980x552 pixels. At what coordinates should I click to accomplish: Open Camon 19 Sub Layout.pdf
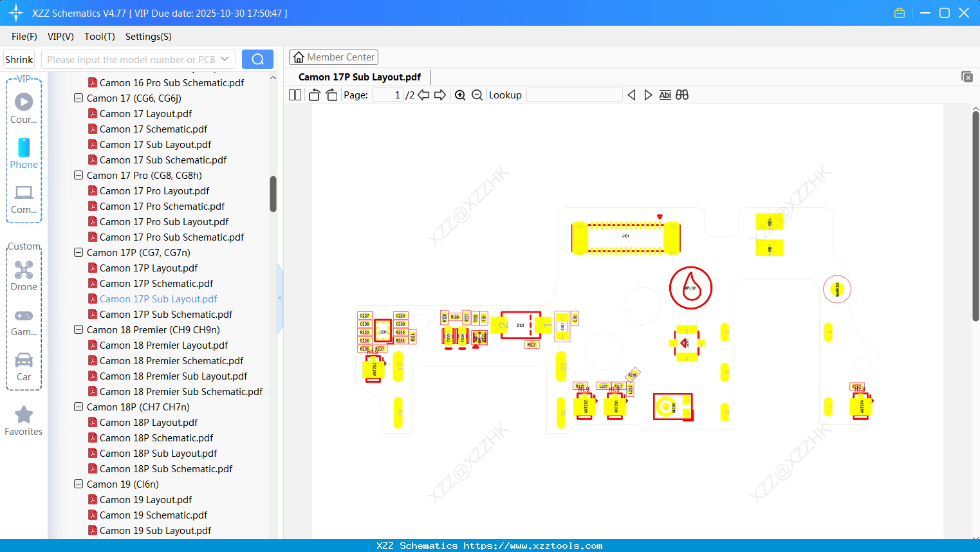click(x=155, y=530)
